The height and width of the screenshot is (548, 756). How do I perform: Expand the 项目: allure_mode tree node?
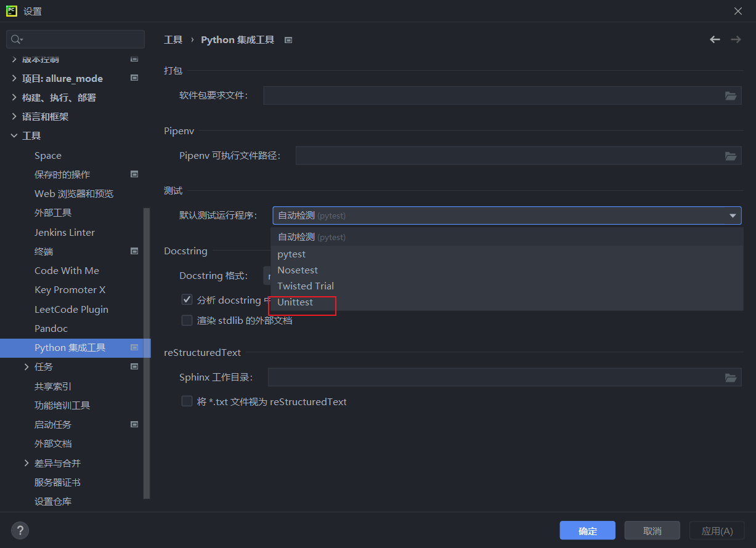click(14, 78)
